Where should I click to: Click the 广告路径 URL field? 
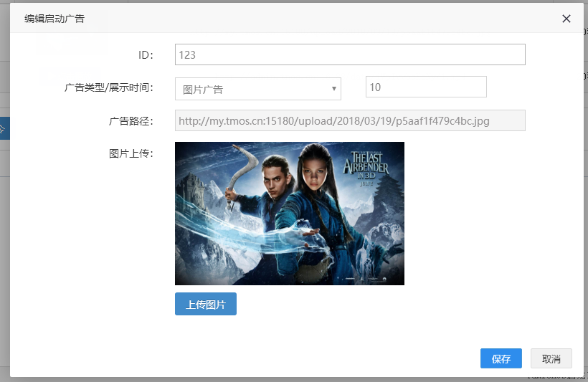(x=350, y=120)
